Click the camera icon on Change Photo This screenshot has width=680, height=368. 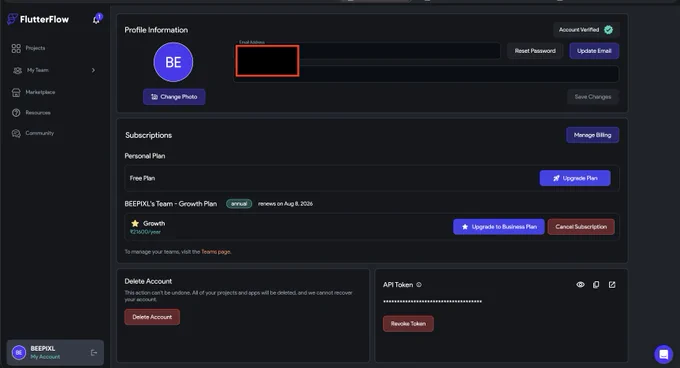pyautogui.click(x=154, y=97)
